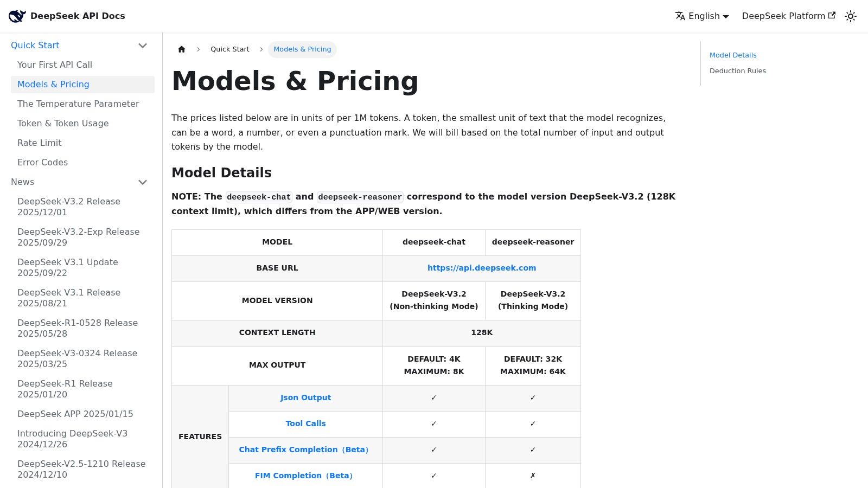Click the inline deepseek-chat code in note
868x488 pixels.
(259, 197)
